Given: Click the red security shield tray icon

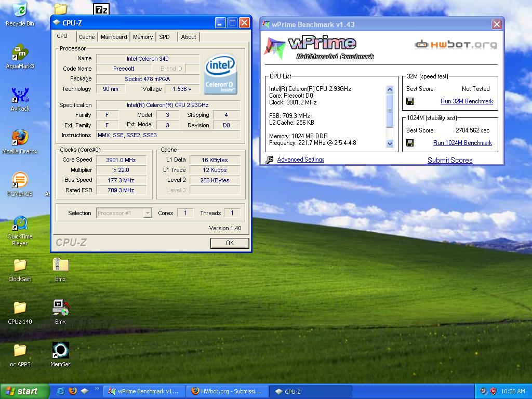Looking at the screenshot, I should pos(494,391).
